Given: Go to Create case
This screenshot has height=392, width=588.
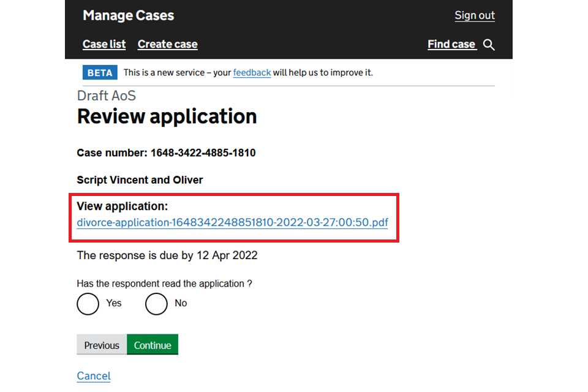Looking at the screenshot, I should tap(167, 45).
